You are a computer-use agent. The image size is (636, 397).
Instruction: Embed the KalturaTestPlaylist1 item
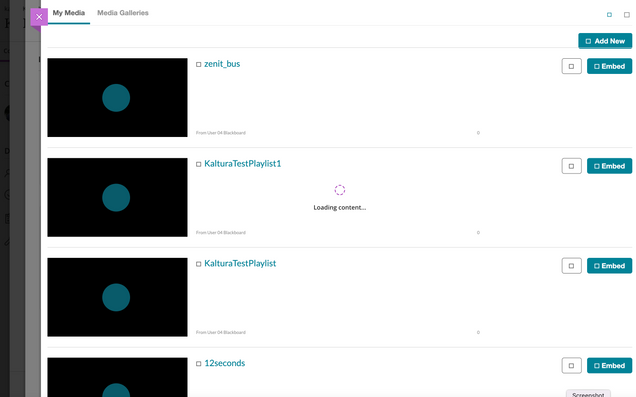coord(609,166)
